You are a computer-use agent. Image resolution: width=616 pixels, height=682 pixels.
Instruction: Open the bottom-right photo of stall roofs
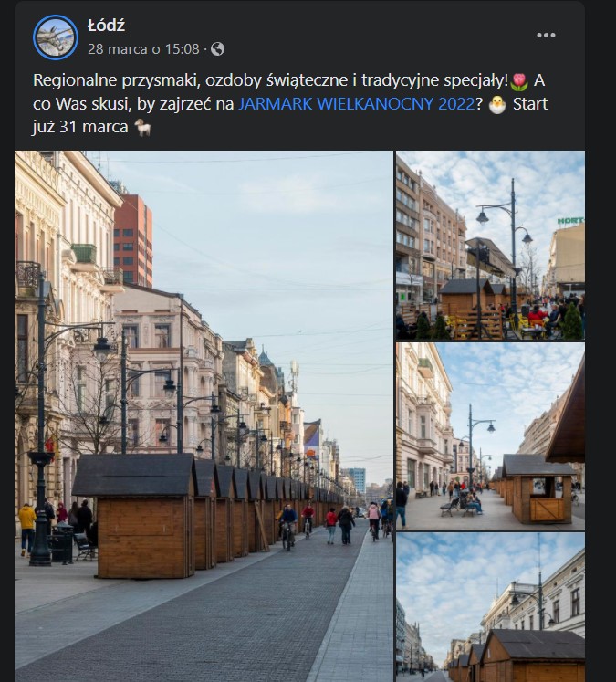(x=490, y=607)
